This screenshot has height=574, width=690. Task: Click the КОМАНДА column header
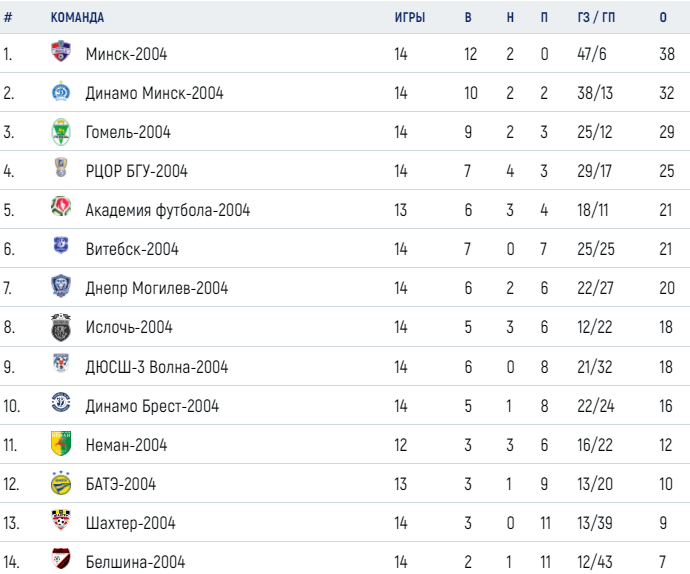pyautogui.click(x=77, y=18)
